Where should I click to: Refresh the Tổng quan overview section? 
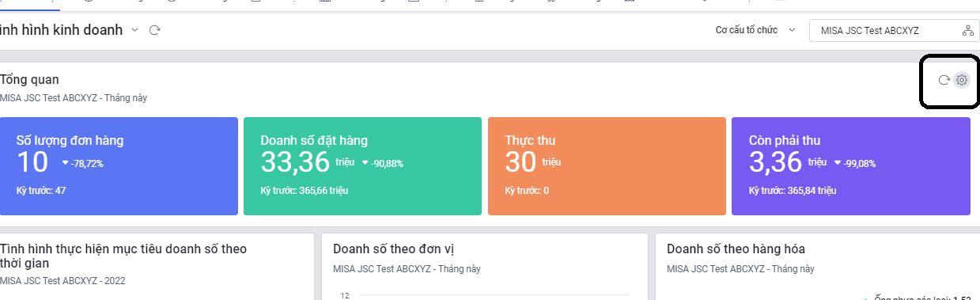(x=944, y=80)
